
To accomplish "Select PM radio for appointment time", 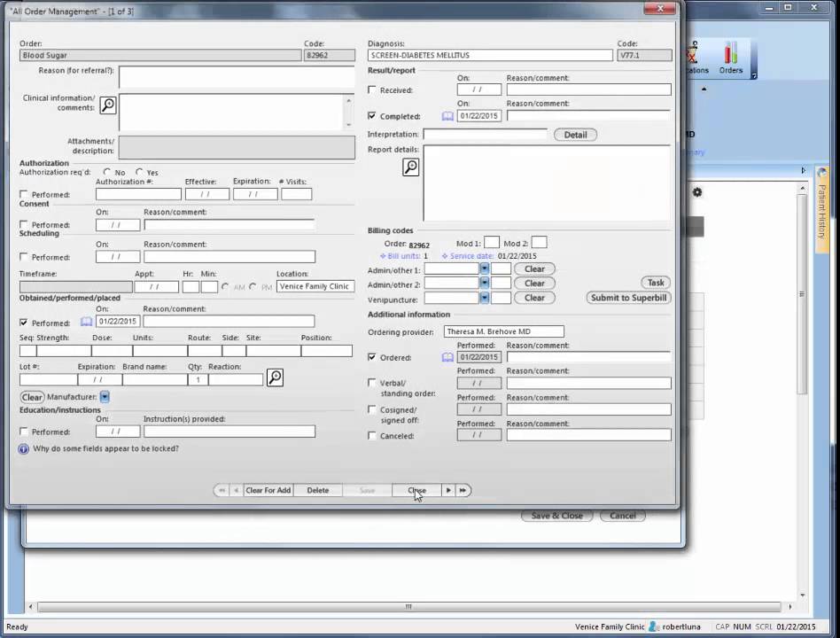I will tap(253, 286).
